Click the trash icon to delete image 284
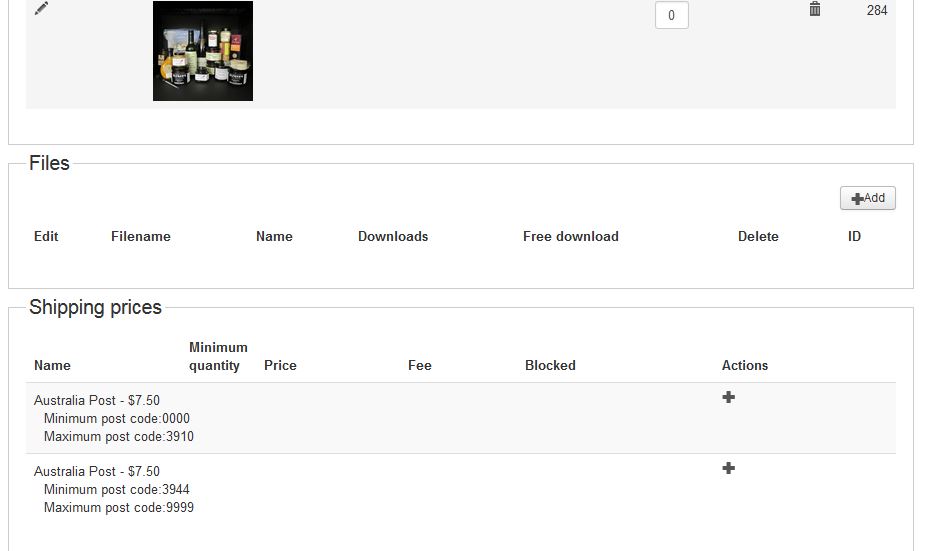 [x=815, y=9]
